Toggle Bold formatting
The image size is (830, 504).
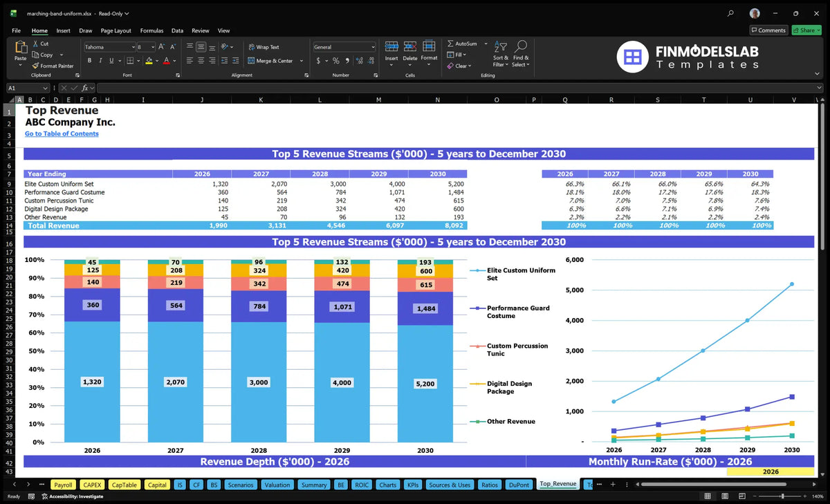(x=90, y=61)
